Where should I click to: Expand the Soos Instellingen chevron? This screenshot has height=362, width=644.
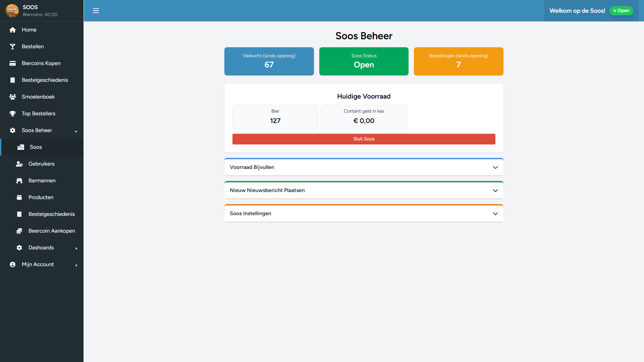click(x=495, y=214)
